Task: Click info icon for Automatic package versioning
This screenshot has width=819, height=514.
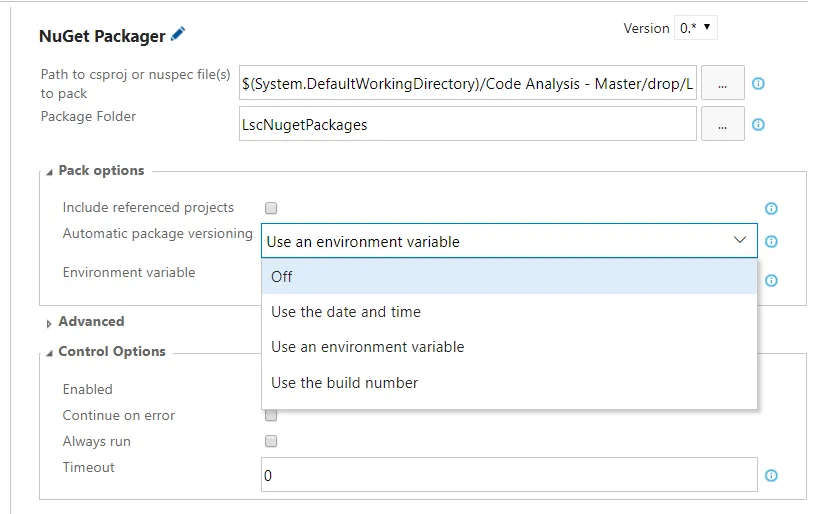Action: coord(771,241)
